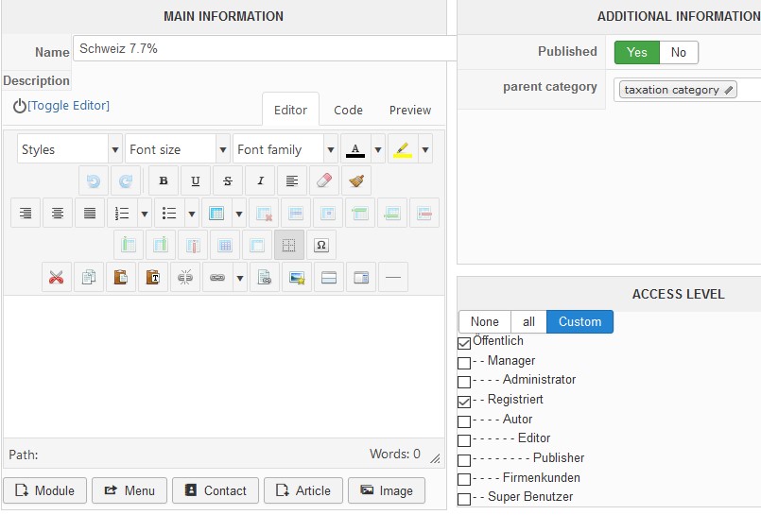This screenshot has height=532, width=761.
Task: Toggle bold formatting
Action: (164, 180)
